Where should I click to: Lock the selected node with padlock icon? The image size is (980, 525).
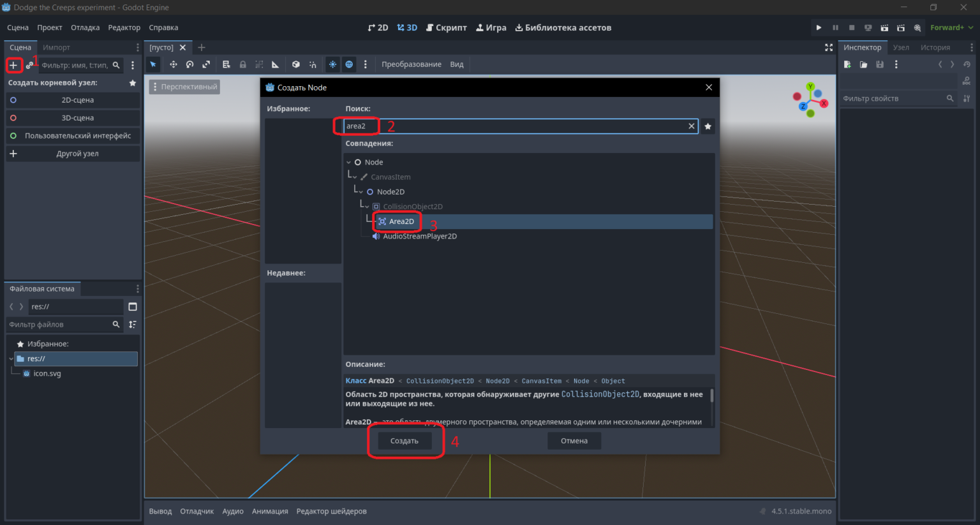click(243, 64)
